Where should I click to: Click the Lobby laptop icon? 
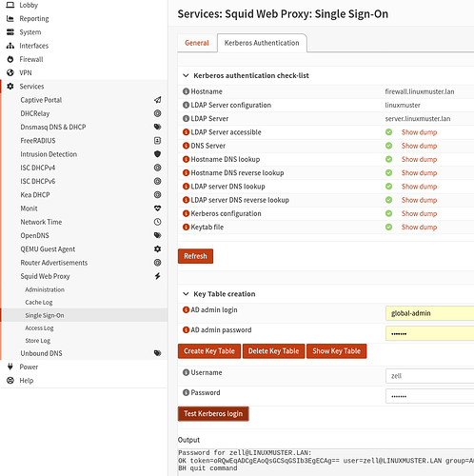[10, 5]
